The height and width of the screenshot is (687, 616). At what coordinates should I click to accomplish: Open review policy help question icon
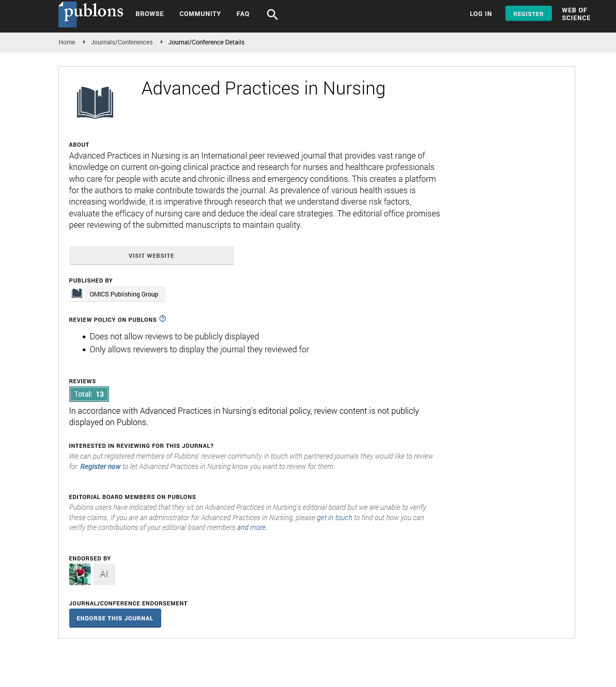[x=163, y=319]
